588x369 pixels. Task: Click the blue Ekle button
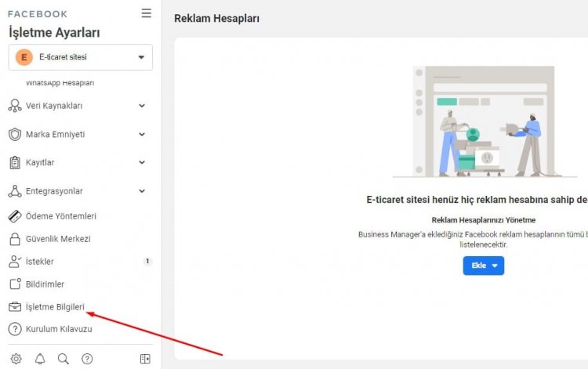[484, 266]
